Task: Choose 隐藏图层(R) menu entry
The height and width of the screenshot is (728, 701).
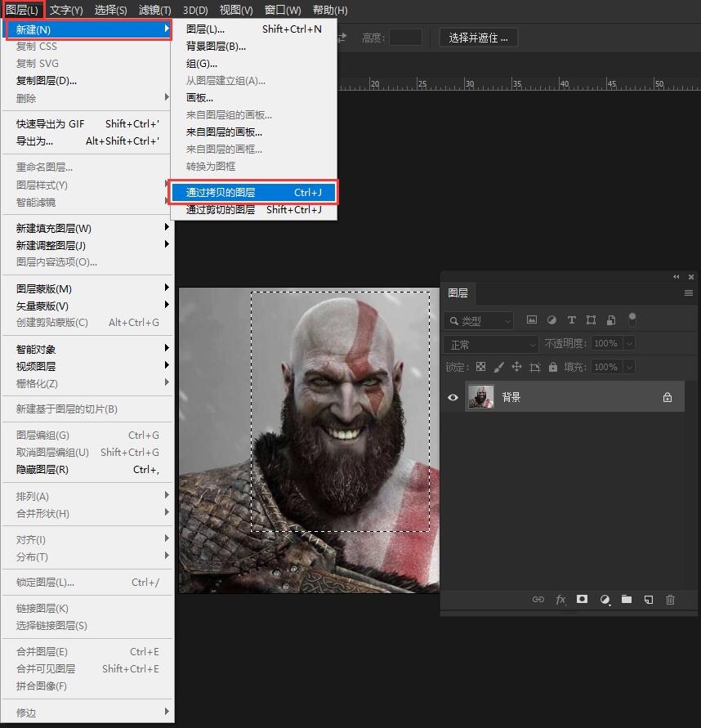Action: [x=88, y=469]
